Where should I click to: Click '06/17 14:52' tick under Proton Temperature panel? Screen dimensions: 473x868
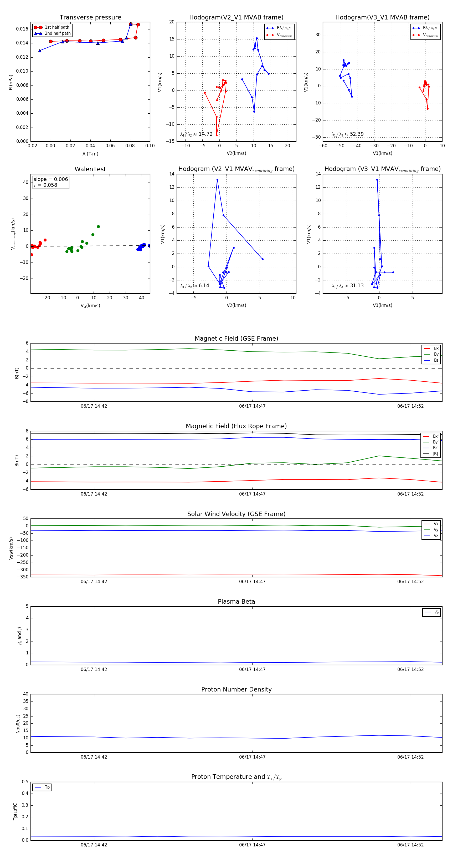[410, 845]
